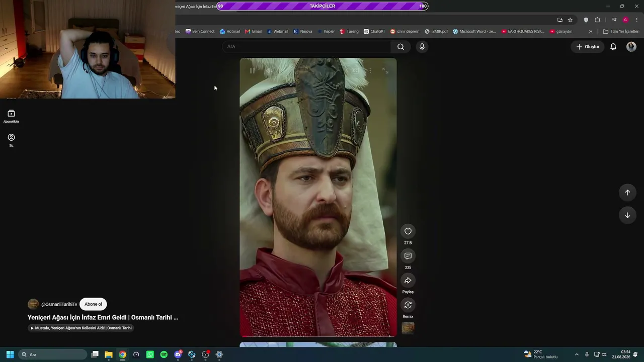Show hidden system tray icons
The width and height of the screenshot is (644, 362).
pyautogui.click(x=577, y=354)
